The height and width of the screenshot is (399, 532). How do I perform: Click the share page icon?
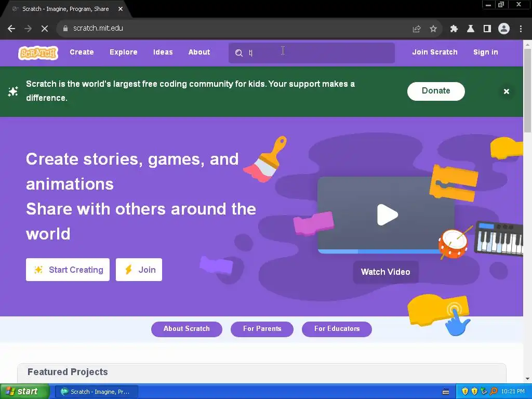(x=417, y=29)
